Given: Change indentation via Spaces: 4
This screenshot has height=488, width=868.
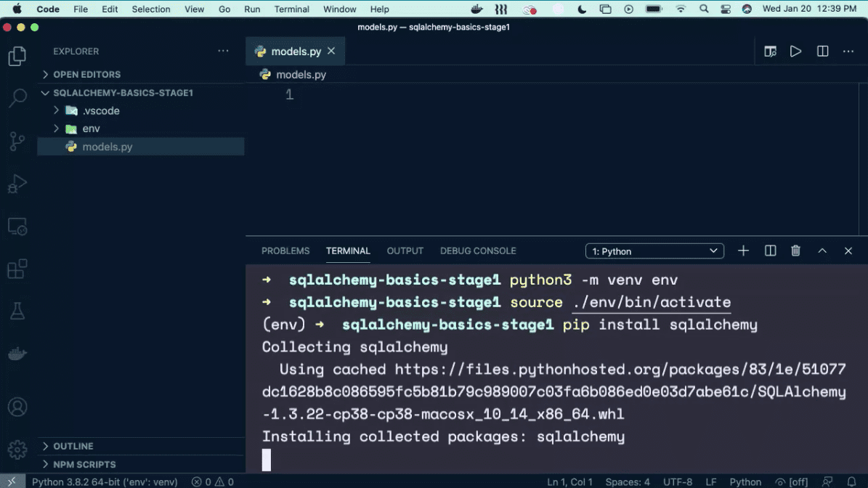Looking at the screenshot, I should click(x=628, y=482).
